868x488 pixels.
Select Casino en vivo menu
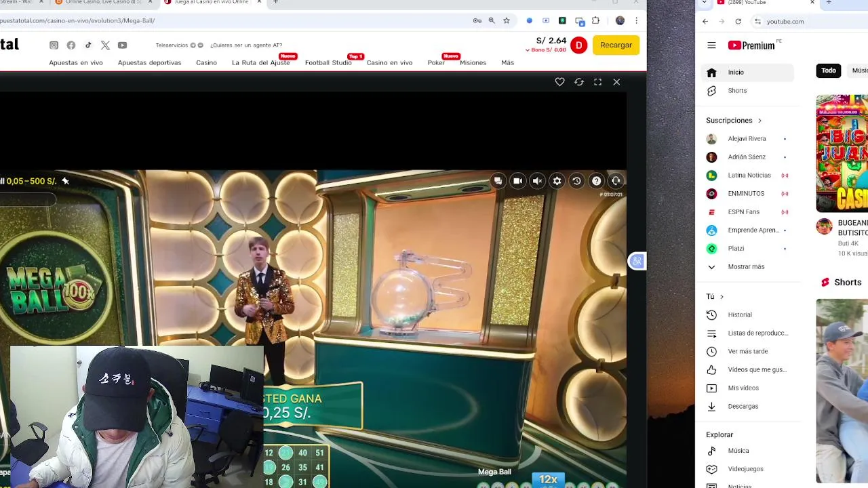(x=389, y=62)
